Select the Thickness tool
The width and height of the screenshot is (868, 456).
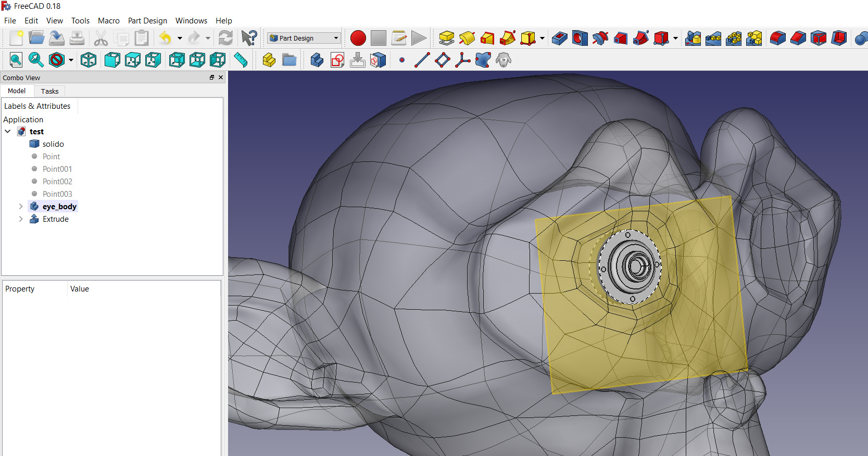pos(839,38)
